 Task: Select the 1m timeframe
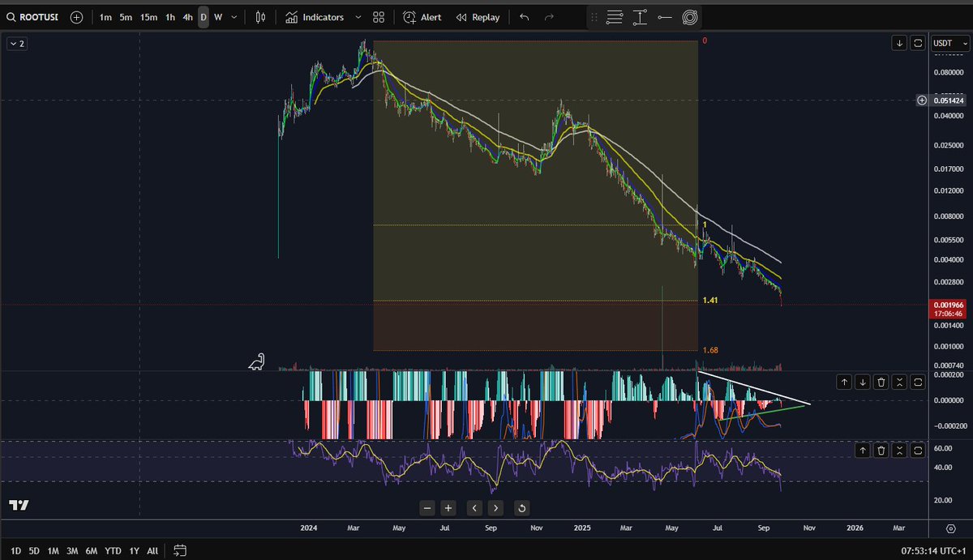105,17
